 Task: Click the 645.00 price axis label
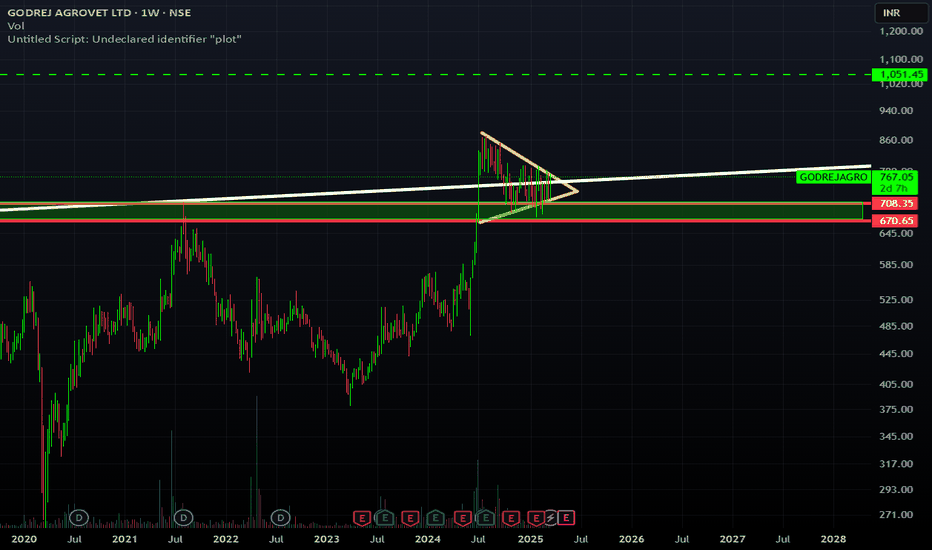(x=896, y=233)
